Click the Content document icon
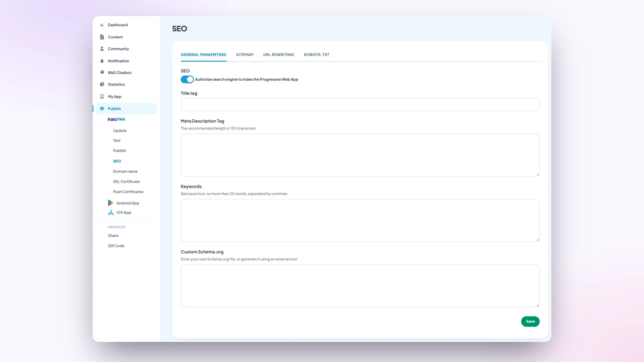Viewport: 644px width, 362px height. pyautogui.click(x=102, y=37)
